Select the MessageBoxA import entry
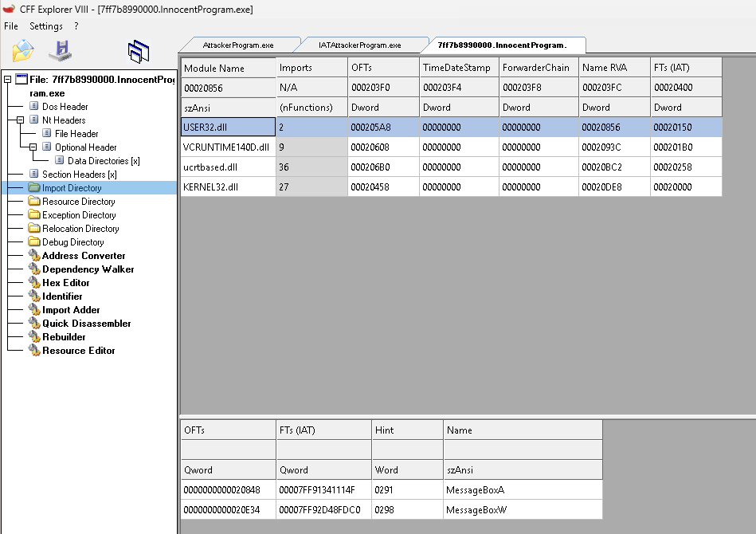 click(x=391, y=489)
